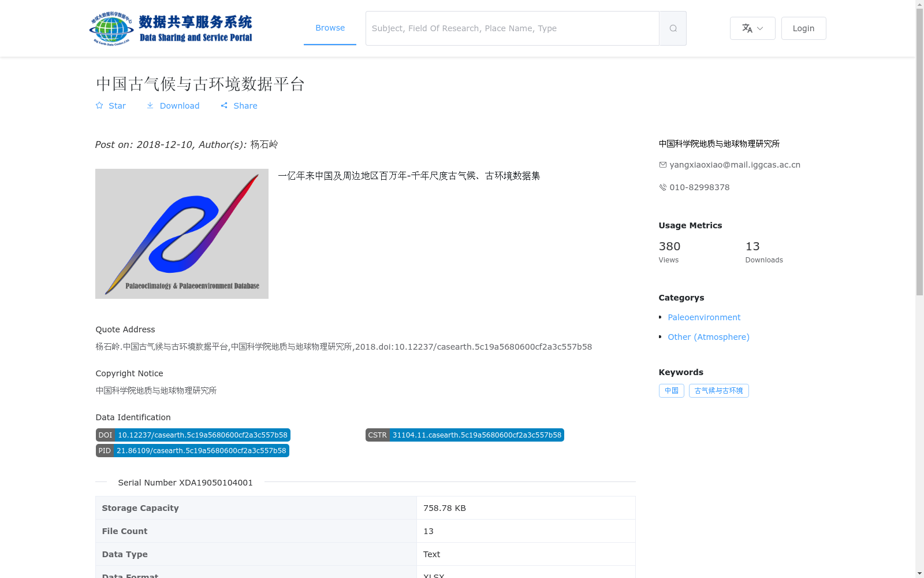Click the Data Type value Text
Screen dimensions: 924x578
(x=431, y=554)
